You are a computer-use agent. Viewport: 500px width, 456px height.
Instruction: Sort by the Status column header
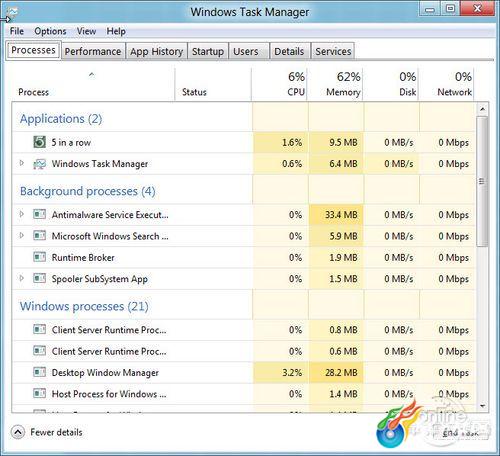coord(213,84)
